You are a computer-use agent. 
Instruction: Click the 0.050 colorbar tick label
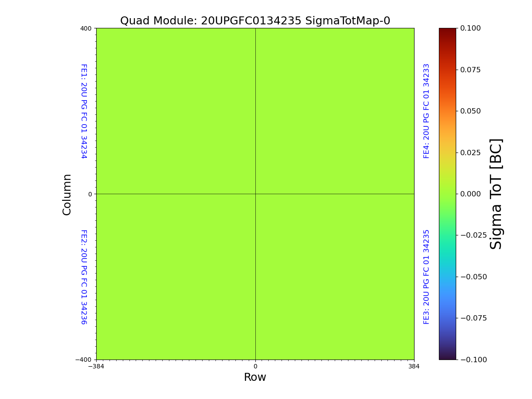470,111
